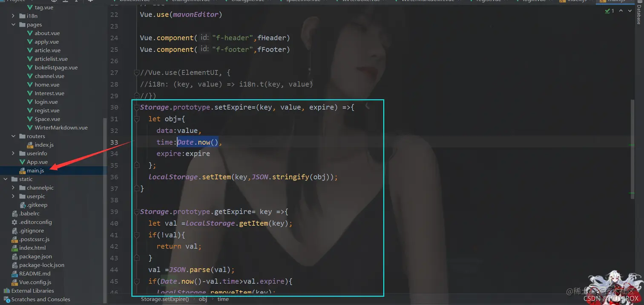Viewport: 644px width, 305px height.
Task: Expand the channelpic folder
Action: click(x=13, y=188)
